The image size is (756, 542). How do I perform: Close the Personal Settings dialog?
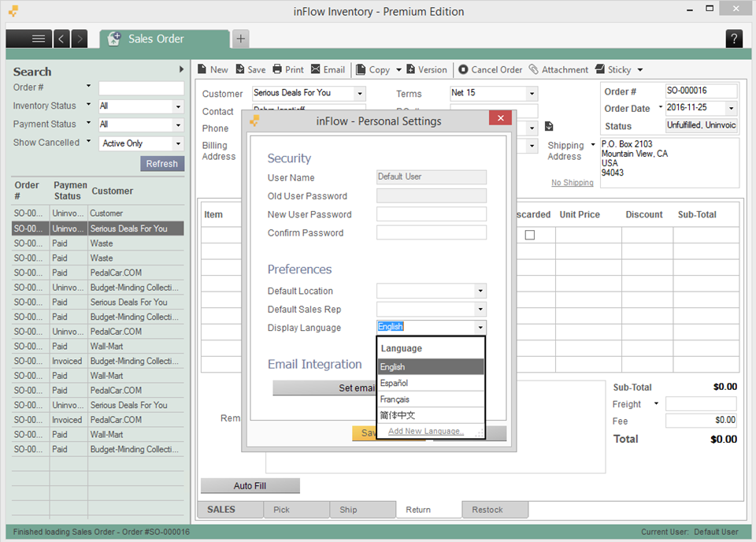[x=501, y=117]
